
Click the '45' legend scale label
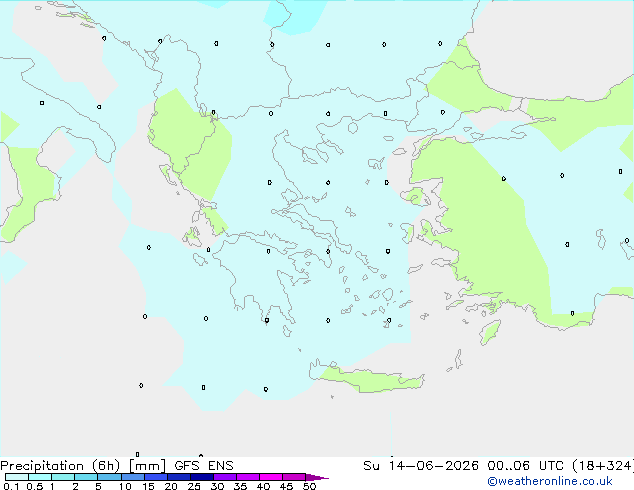(x=286, y=486)
